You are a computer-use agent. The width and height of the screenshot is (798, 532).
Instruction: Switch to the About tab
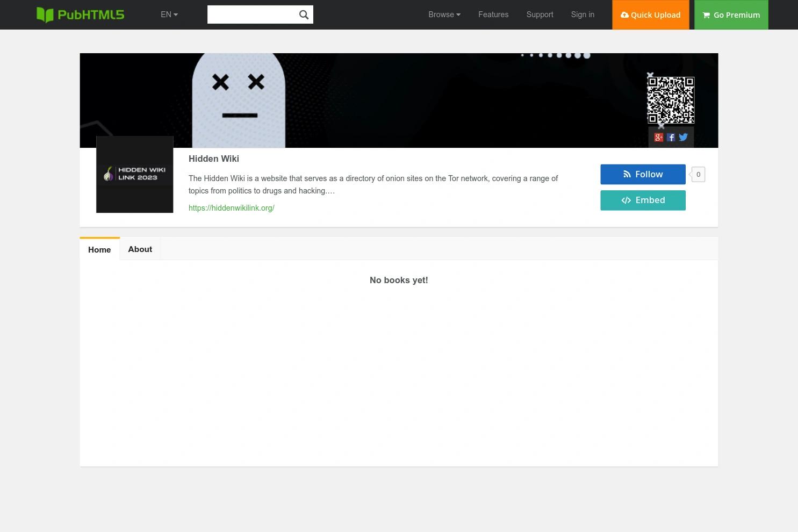tap(140, 249)
